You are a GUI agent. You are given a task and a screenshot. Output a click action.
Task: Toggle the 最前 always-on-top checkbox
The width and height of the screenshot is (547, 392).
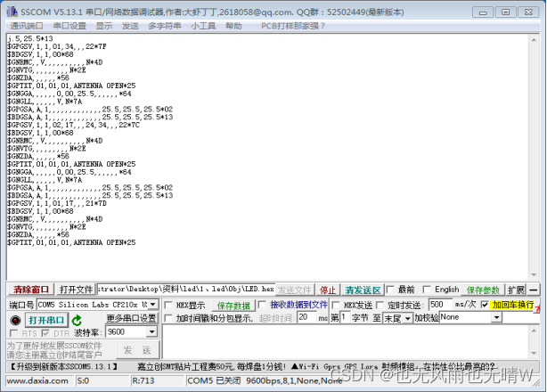pyautogui.click(x=390, y=290)
